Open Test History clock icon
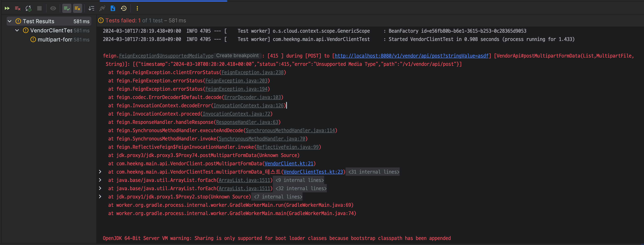Image resolution: width=644 pixels, height=245 pixels. [x=123, y=8]
